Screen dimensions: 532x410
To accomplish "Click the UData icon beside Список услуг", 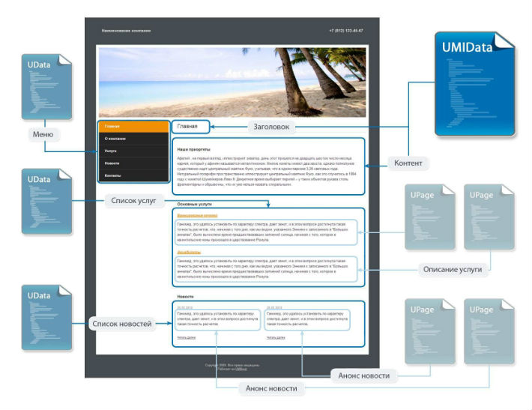I will (46, 202).
